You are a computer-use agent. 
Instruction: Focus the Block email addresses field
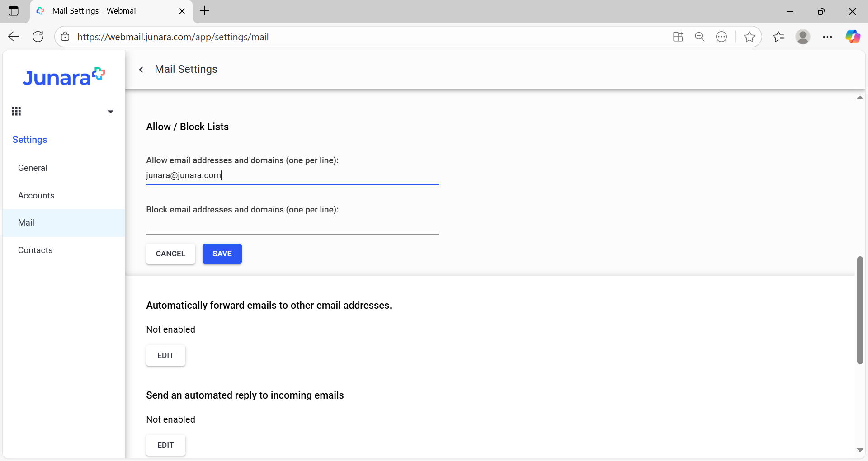click(292, 225)
